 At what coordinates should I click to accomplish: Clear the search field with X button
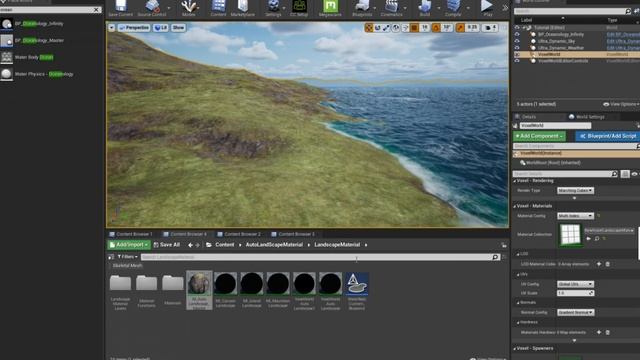96,9
